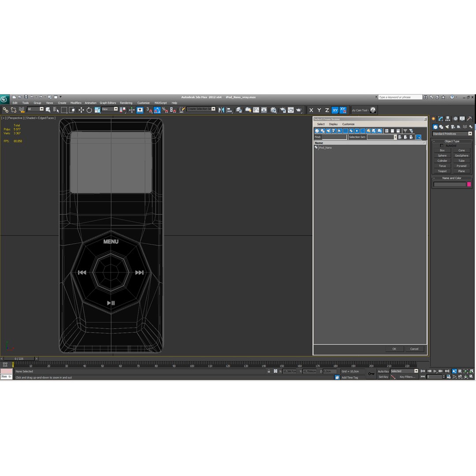
Task: Open the Create Selection Set dropdown
Action: [201, 109]
